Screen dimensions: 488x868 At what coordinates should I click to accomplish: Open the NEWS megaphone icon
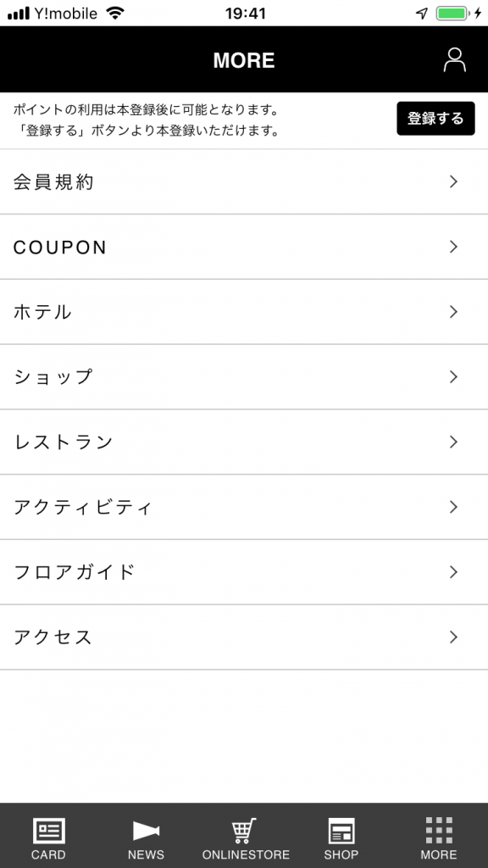coord(146,831)
